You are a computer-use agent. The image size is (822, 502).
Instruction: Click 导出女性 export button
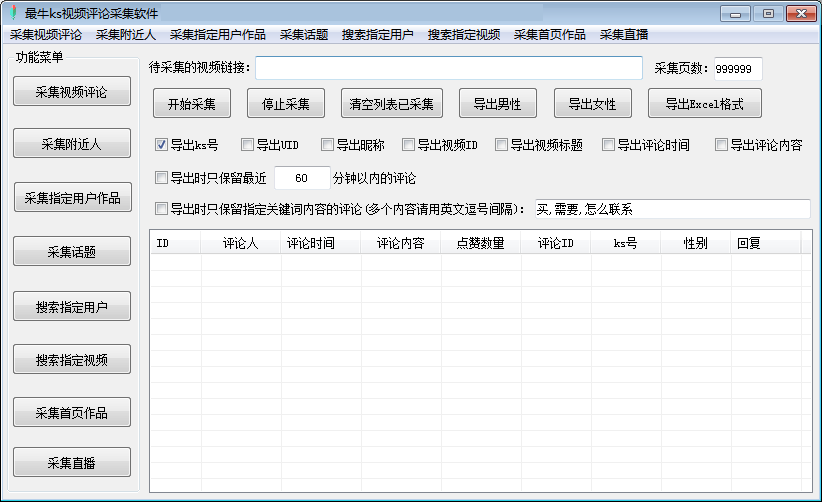click(x=592, y=103)
